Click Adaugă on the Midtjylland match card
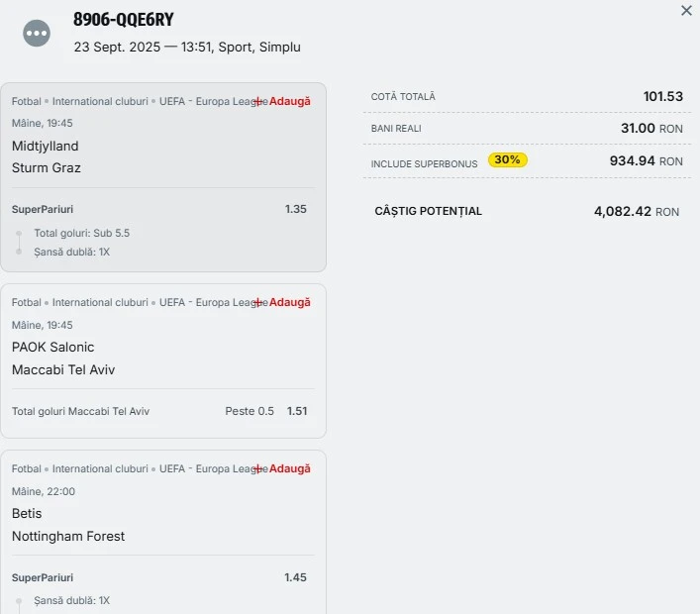The height and width of the screenshot is (614, 700). pos(284,101)
